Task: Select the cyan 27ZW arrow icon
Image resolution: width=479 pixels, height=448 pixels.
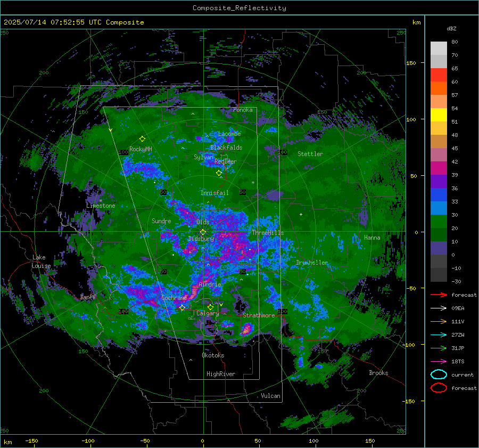Action: 439,335
